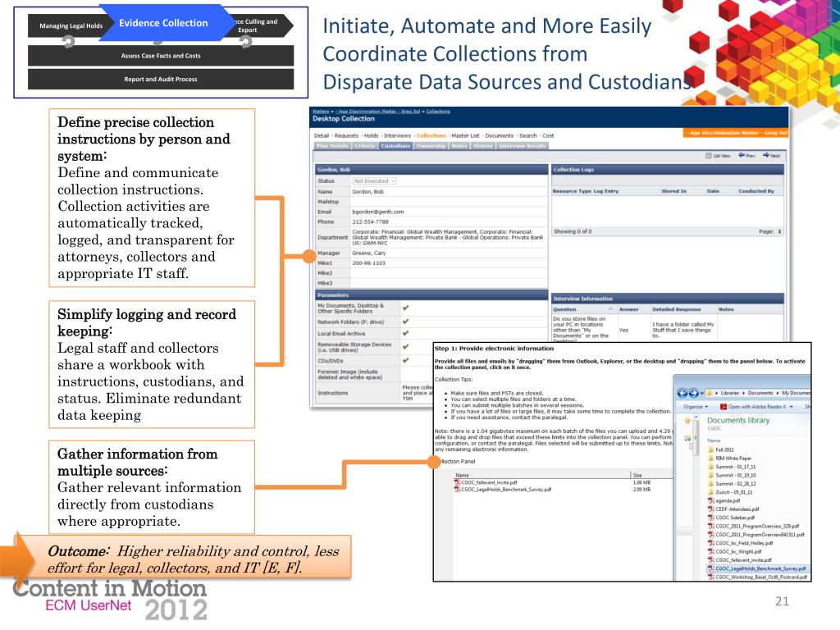Screen dimensions: 840x630
Task: Switch to Interview Results tab
Action: (x=523, y=146)
